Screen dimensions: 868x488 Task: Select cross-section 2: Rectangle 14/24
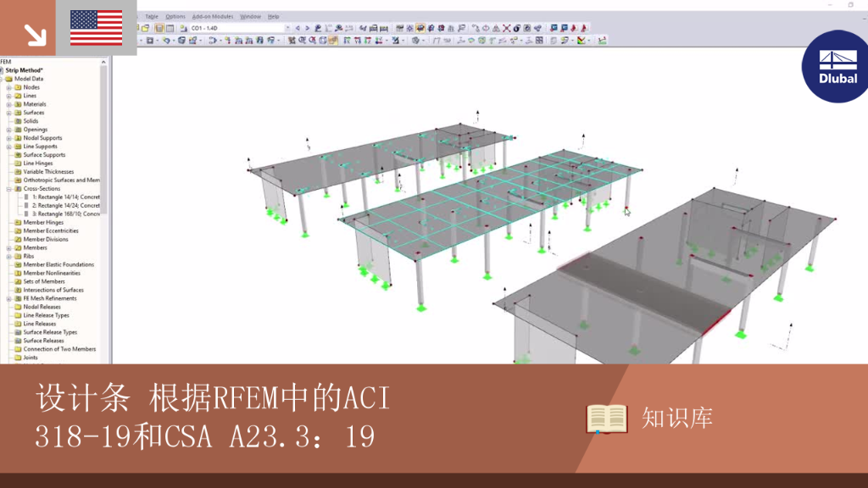point(66,205)
